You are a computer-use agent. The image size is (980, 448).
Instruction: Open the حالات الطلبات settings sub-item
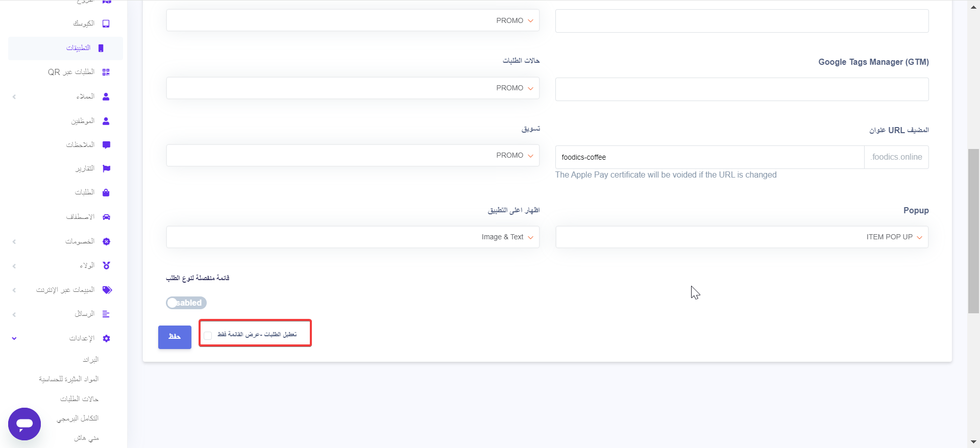79,399
